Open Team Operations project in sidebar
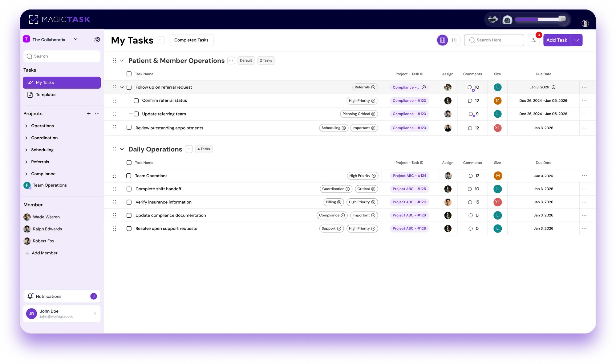616x364 pixels. point(49,185)
